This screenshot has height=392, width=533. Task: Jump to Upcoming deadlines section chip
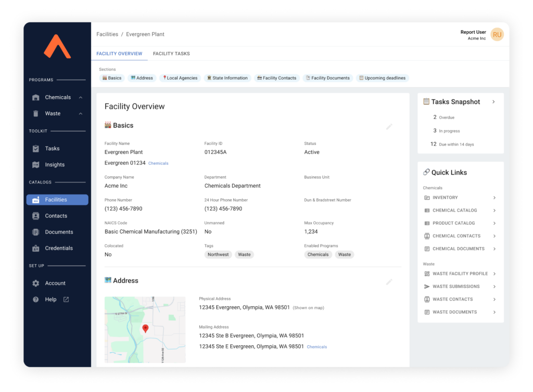tap(383, 78)
